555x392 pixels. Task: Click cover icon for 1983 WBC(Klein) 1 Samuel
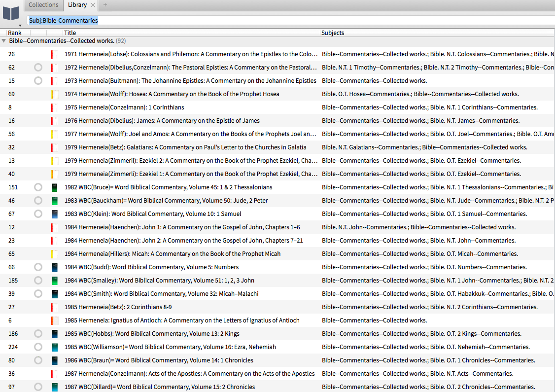54,214
